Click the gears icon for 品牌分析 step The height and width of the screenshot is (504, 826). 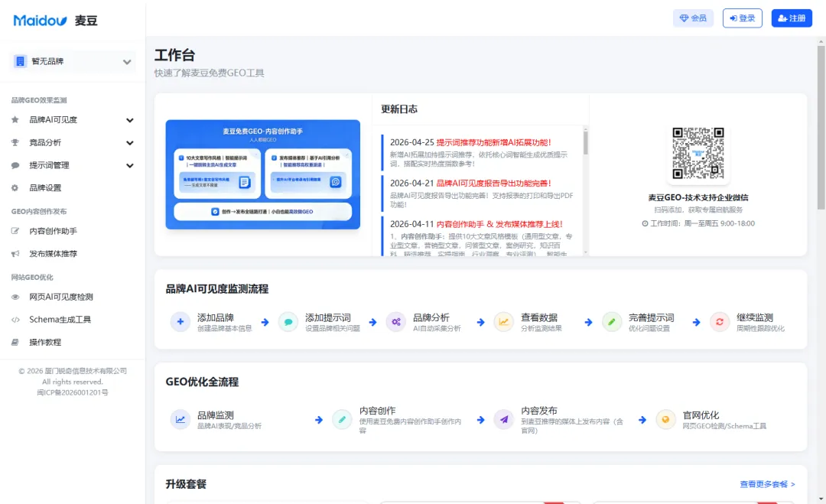click(x=395, y=322)
